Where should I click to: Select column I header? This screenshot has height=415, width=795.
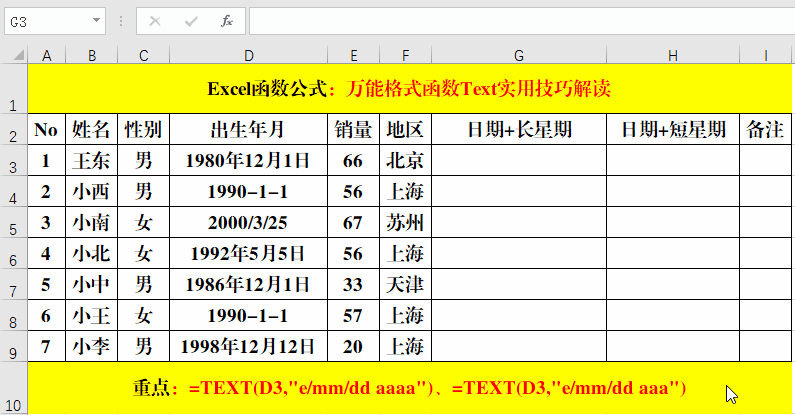coord(766,55)
